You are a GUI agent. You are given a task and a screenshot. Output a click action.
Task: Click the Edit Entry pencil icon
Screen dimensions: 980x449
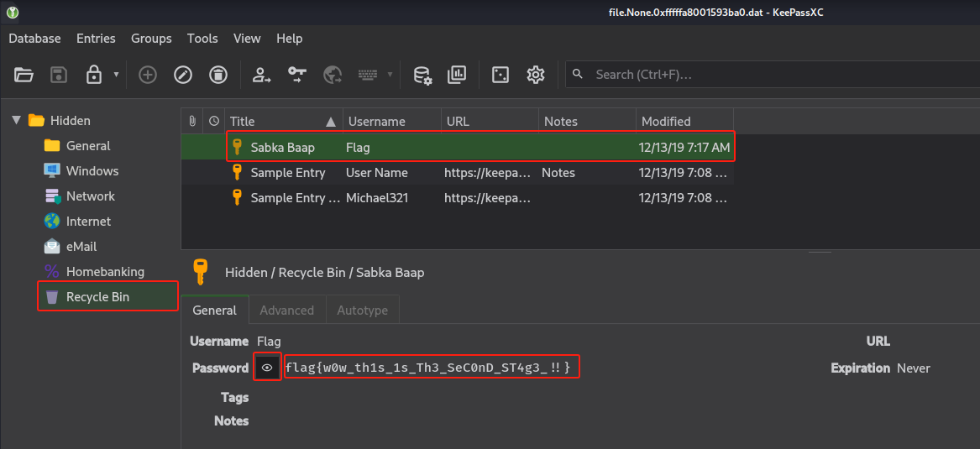tap(183, 75)
